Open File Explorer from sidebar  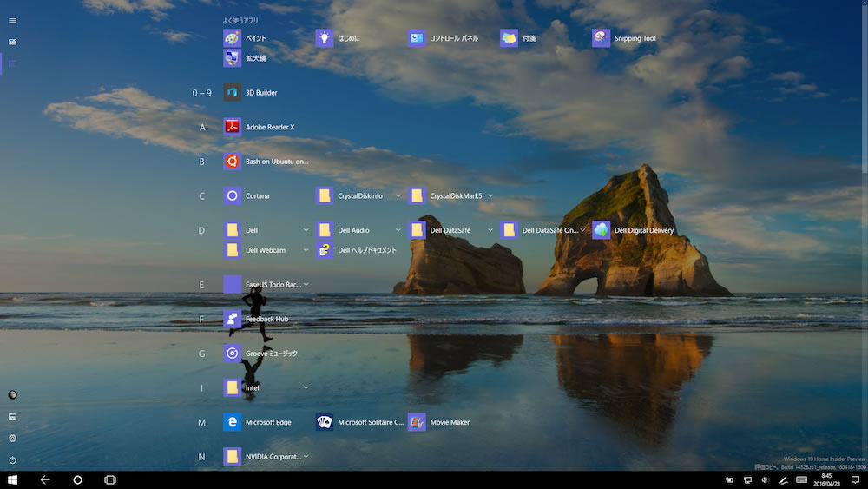point(12,416)
